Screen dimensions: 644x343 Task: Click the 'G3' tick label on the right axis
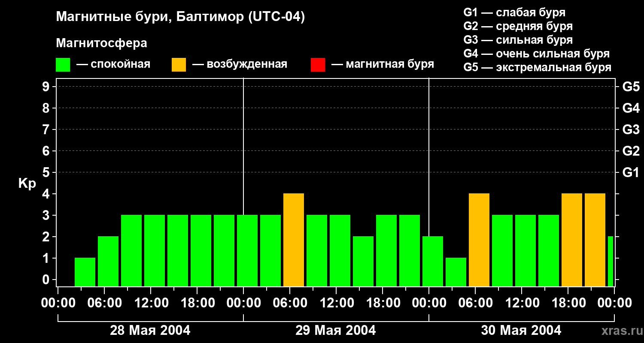pyautogui.click(x=631, y=129)
